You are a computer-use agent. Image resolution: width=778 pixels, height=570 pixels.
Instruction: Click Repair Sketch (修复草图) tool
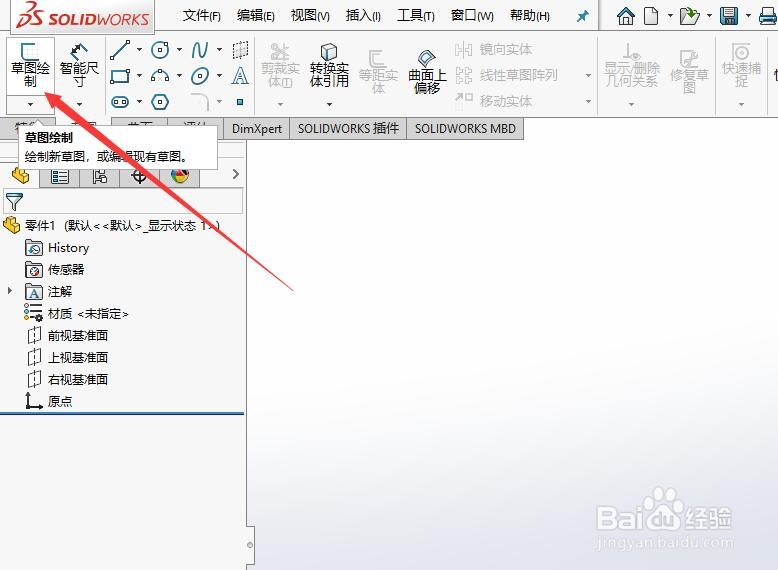[689, 72]
